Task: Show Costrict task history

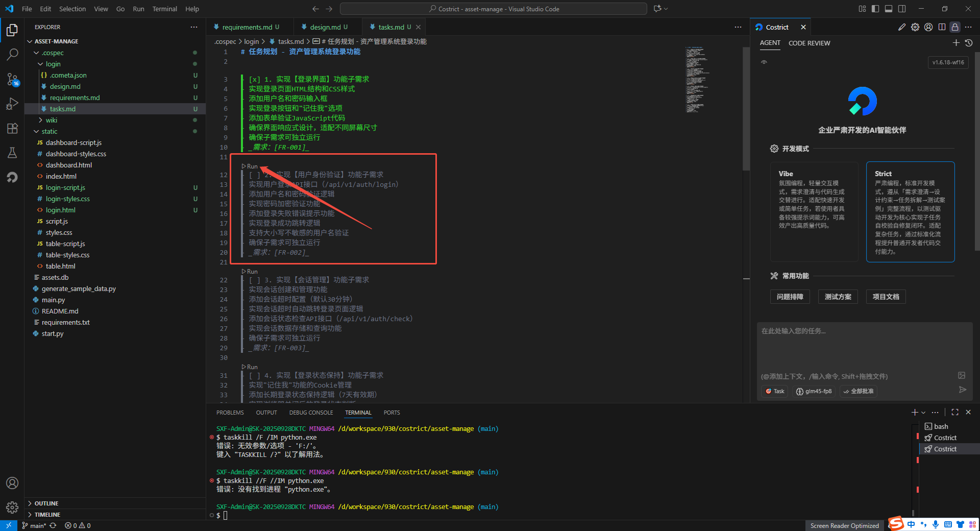Action: [969, 43]
